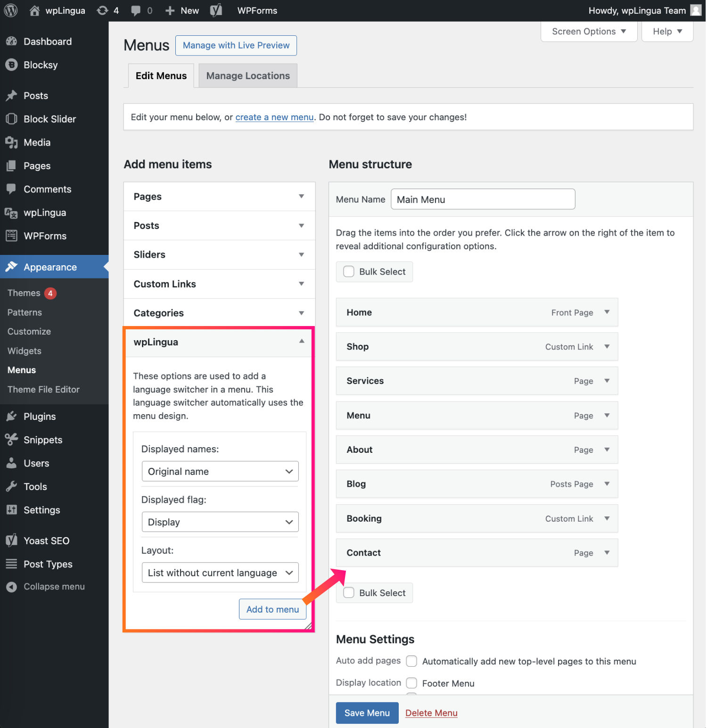Click the Plugins plug icon

(x=11, y=416)
